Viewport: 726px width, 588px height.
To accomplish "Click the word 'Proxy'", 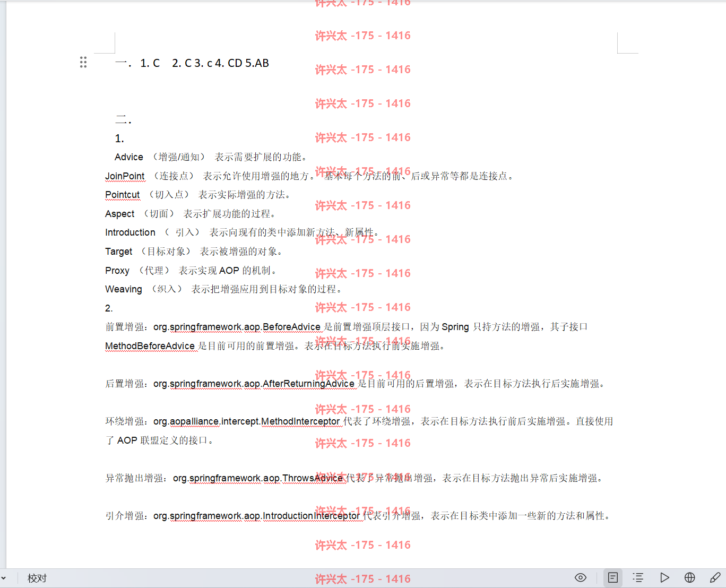I will (x=117, y=271).
